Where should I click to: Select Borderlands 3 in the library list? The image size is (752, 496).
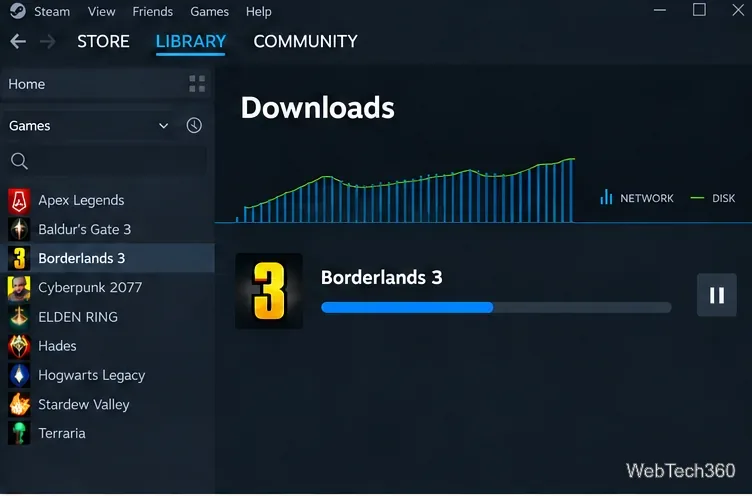click(x=107, y=259)
